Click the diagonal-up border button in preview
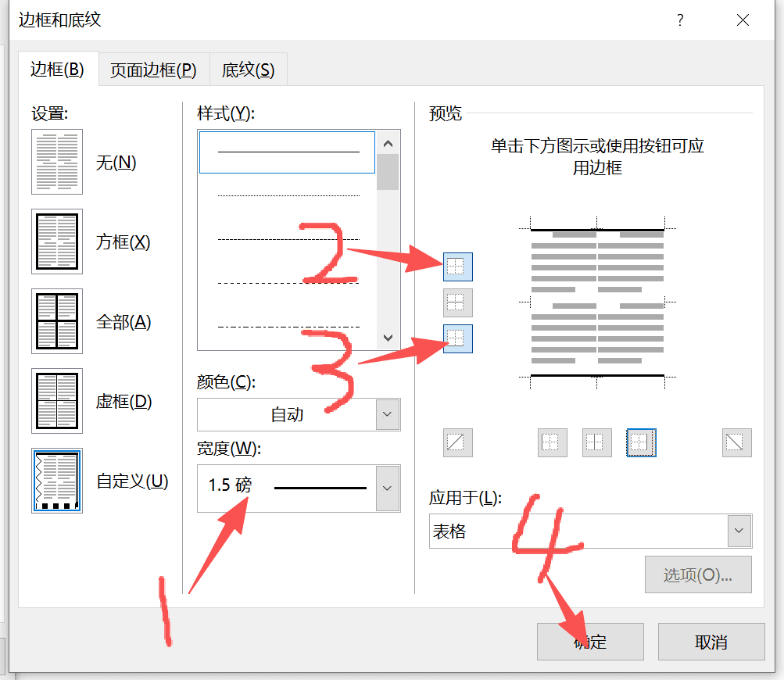 457,442
